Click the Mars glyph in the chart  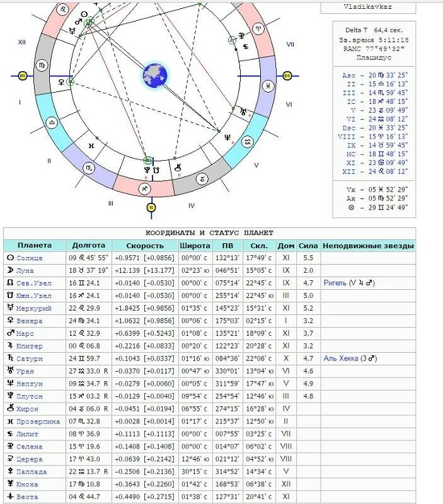(78, 22)
